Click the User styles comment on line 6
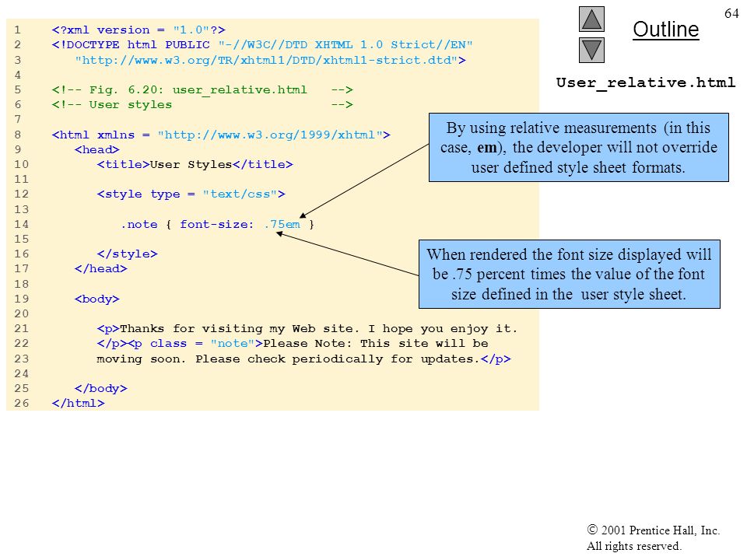The width and height of the screenshot is (747, 560). click(202, 105)
